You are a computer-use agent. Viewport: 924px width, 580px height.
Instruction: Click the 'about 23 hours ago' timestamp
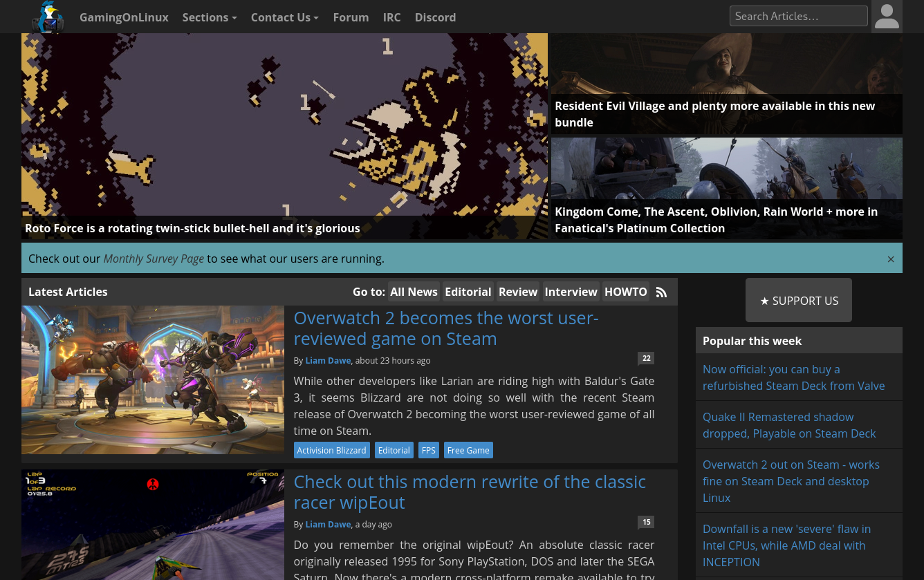(393, 360)
